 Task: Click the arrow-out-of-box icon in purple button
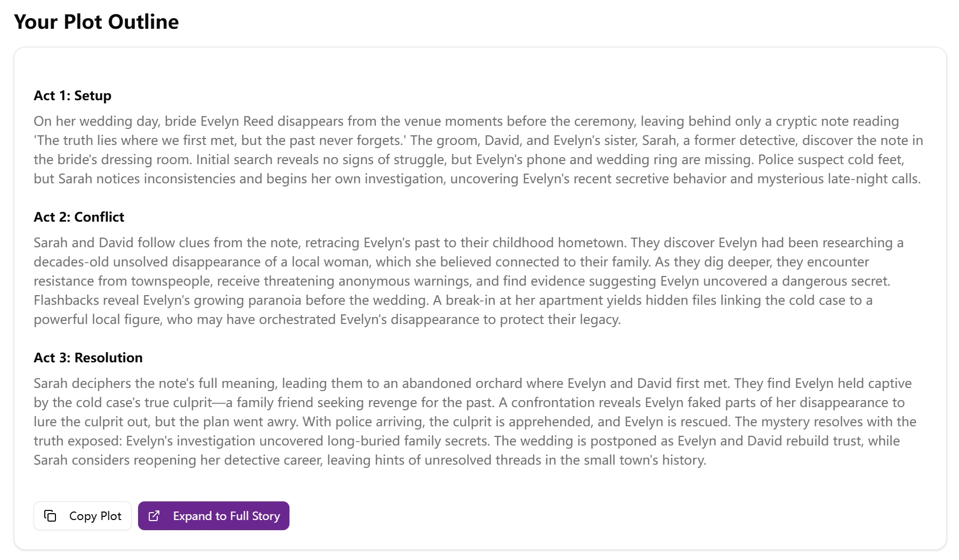pos(155,516)
